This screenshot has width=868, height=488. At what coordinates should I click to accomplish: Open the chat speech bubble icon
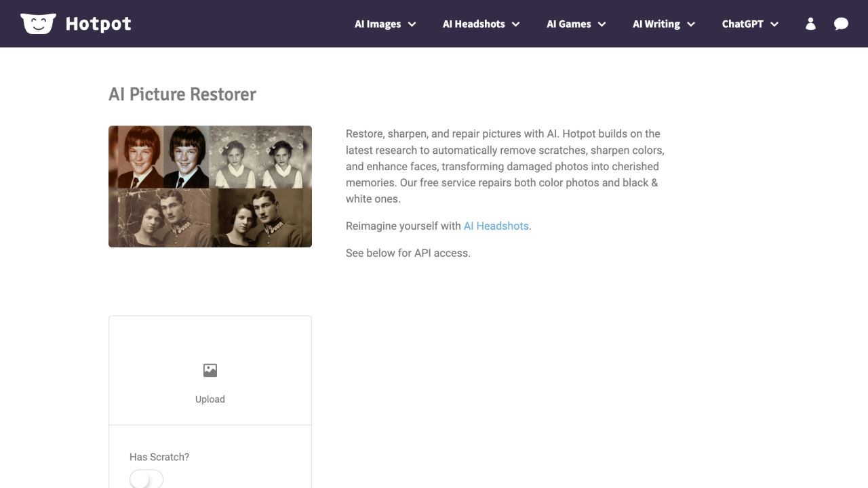841,24
